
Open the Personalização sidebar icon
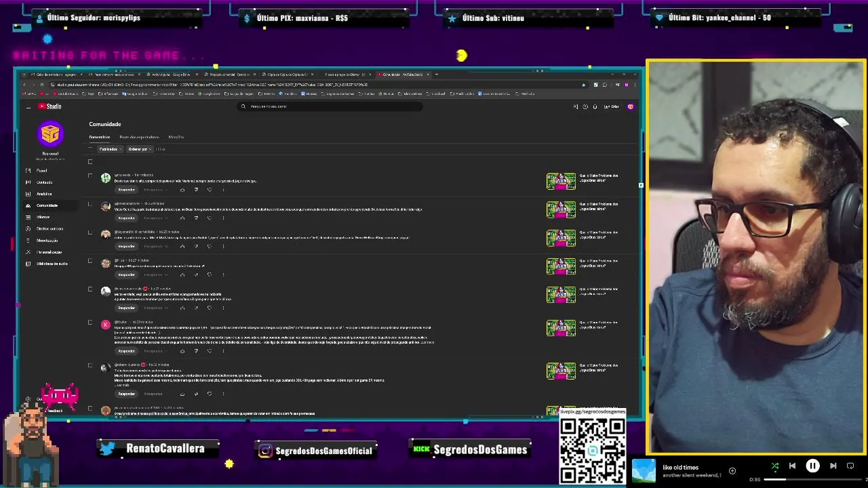point(28,251)
